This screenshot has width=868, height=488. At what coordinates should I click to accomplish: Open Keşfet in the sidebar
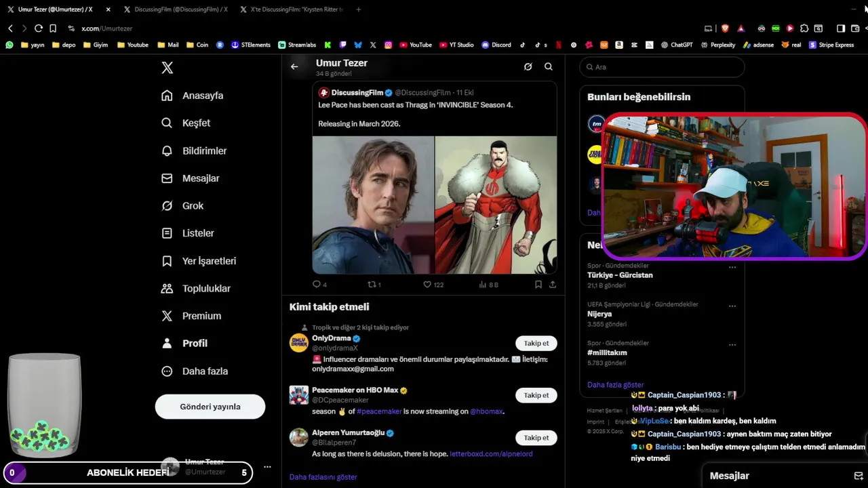(x=186, y=123)
